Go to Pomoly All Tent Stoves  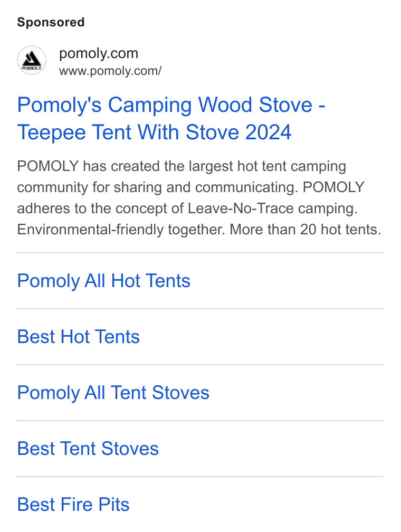click(x=113, y=393)
